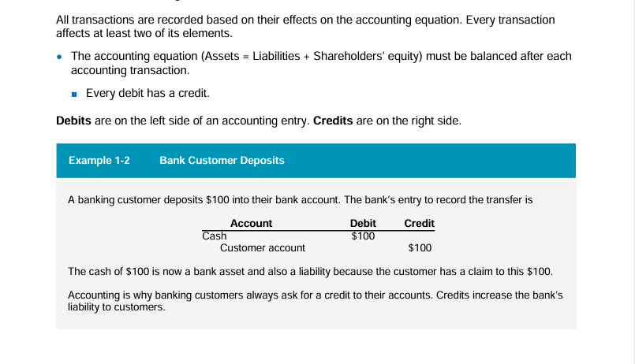Click the Cash row in the table
Image resolution: width=635 pixels, height=364 pixels.
point(215,236)
